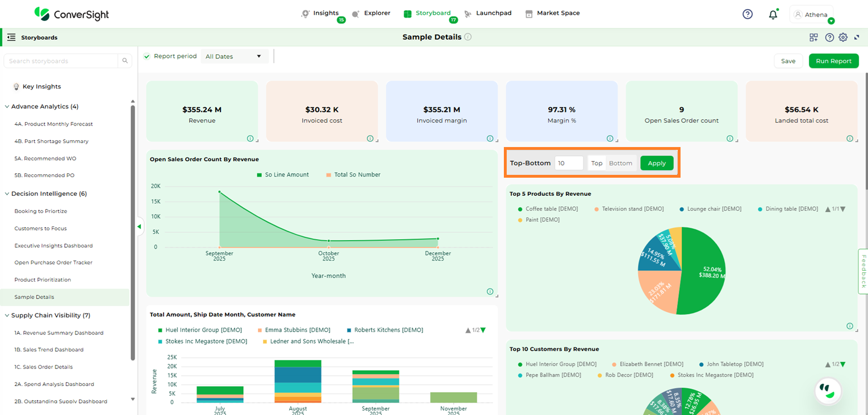Toggle the Report period checkbox
The width and height of the screenshot is (868, 415).
pyautogui.click(x=147, y=56)
